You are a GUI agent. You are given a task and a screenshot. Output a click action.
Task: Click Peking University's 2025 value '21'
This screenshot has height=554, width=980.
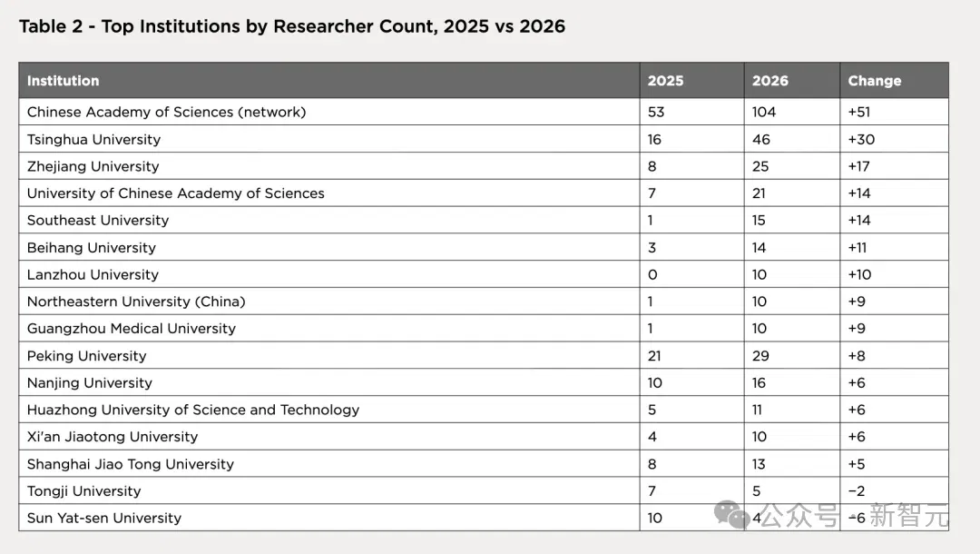(654, 356)
